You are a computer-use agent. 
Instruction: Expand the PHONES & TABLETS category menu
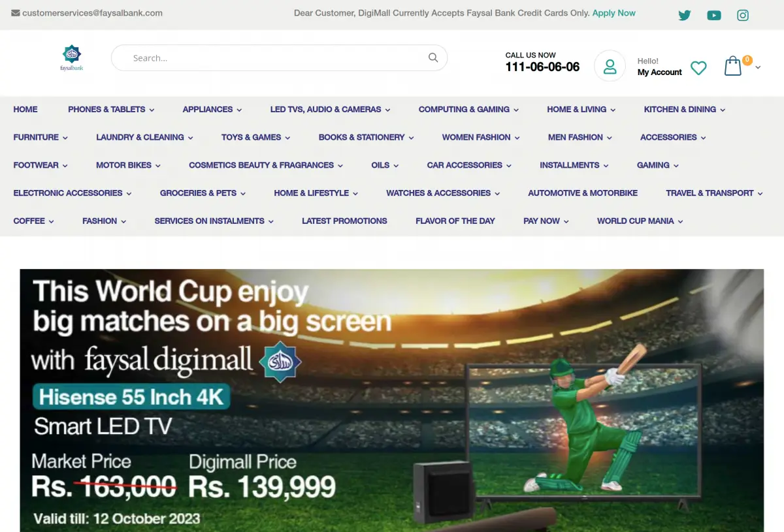[x=107, y=109]
